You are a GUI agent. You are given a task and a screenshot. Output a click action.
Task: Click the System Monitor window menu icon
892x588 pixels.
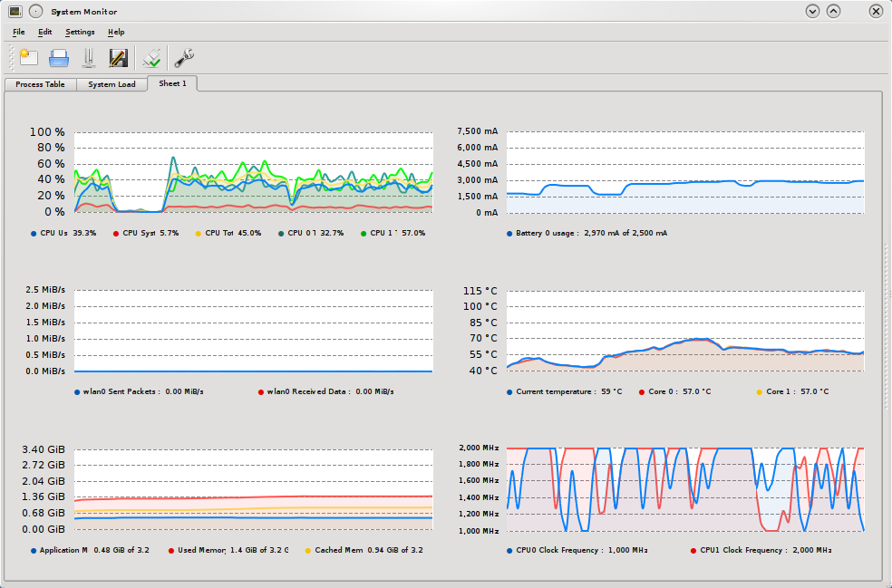coord(15,11)
